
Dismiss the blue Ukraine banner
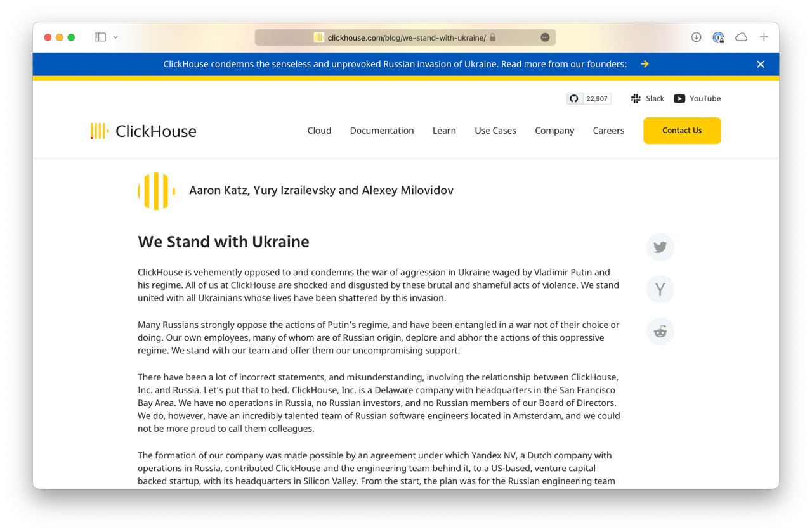[761, 64]
